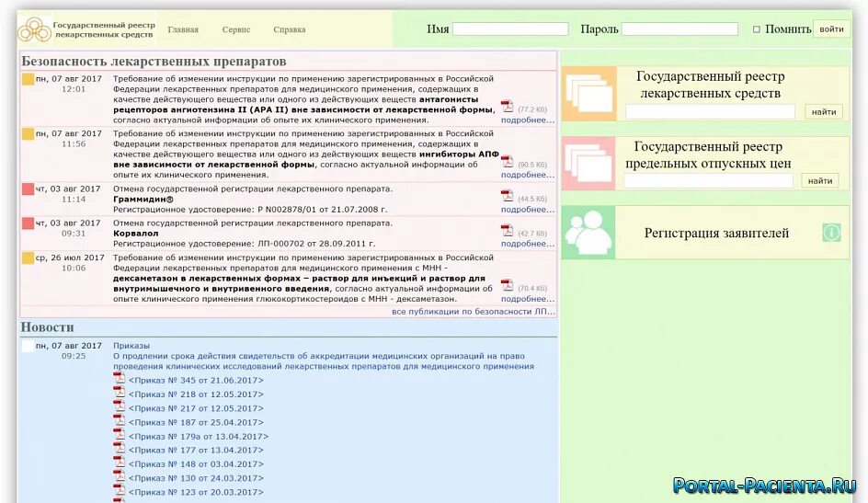Viewport: 868px width, 503px height.
Task: Click the Приказы news category link
Action: click(x=131, y=346)
